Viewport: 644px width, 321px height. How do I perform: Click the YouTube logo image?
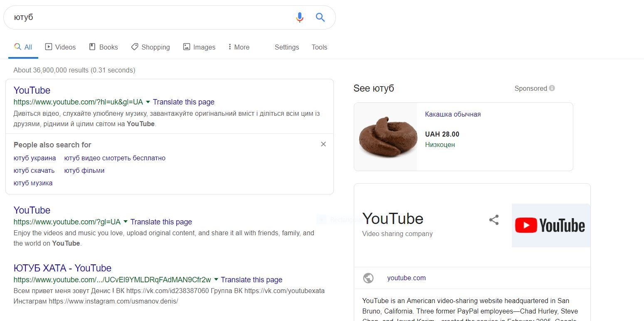pyautogui.click(x=551, y=225)
